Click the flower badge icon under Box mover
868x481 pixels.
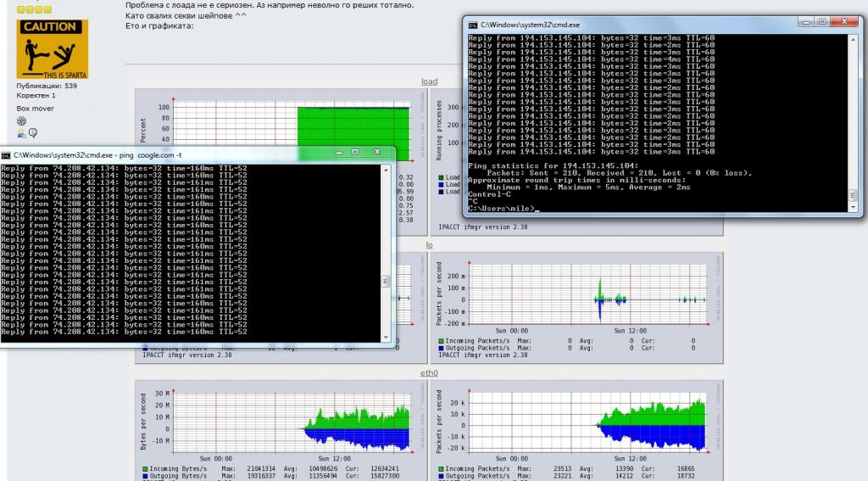tap(22, 121)
